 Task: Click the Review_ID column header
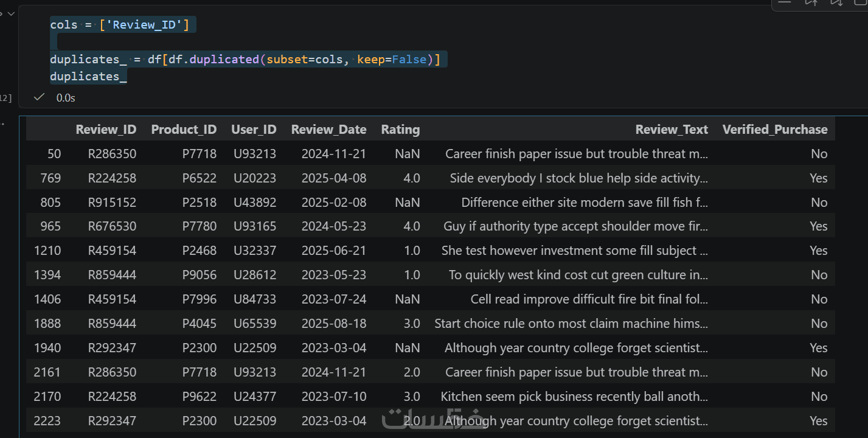pos(106,130)
